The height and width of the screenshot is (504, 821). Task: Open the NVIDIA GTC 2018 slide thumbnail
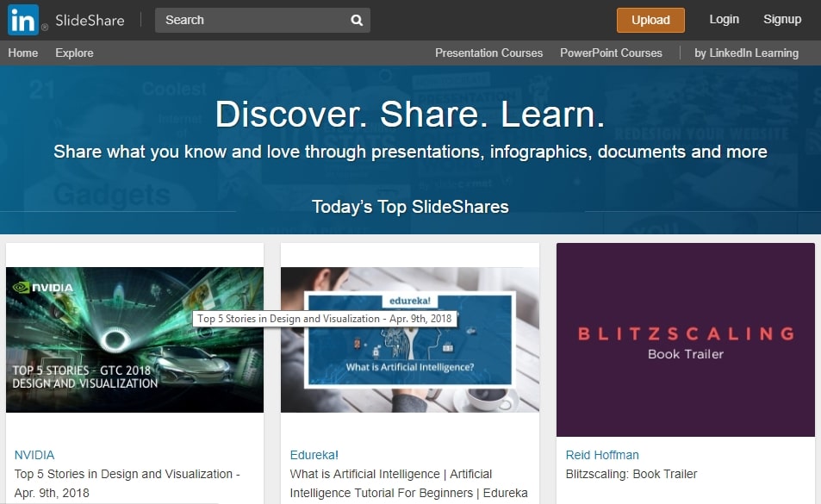(134, 339)
